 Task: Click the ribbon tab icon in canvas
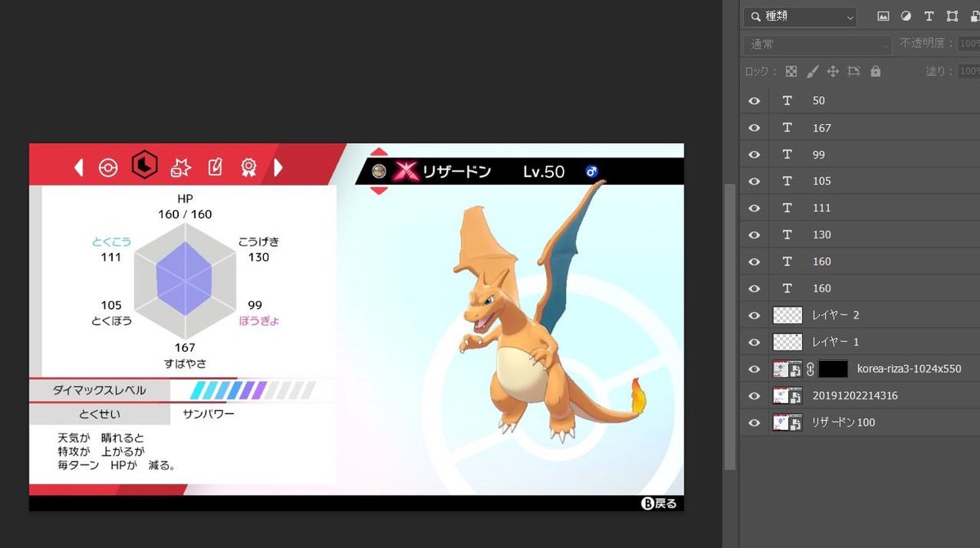(248, 167)
